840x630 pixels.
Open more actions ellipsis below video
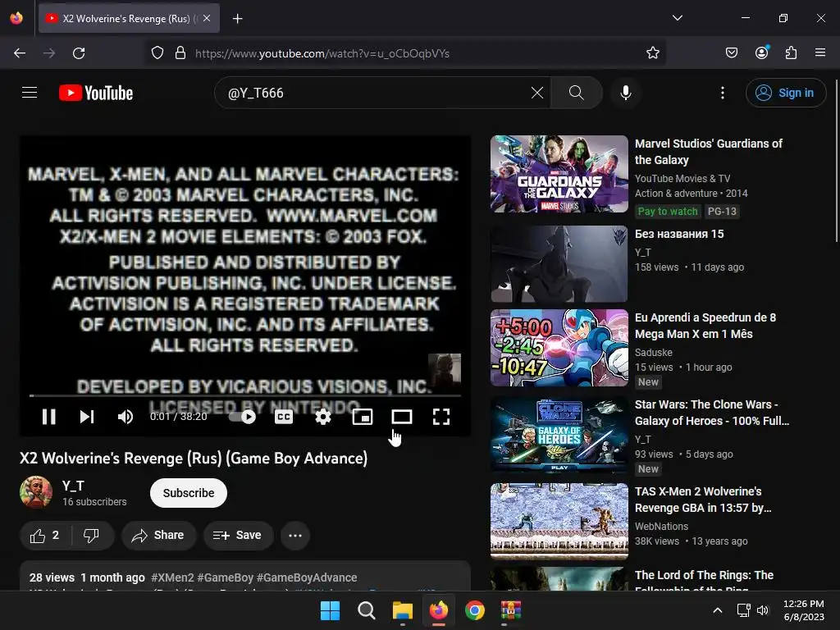295,535
